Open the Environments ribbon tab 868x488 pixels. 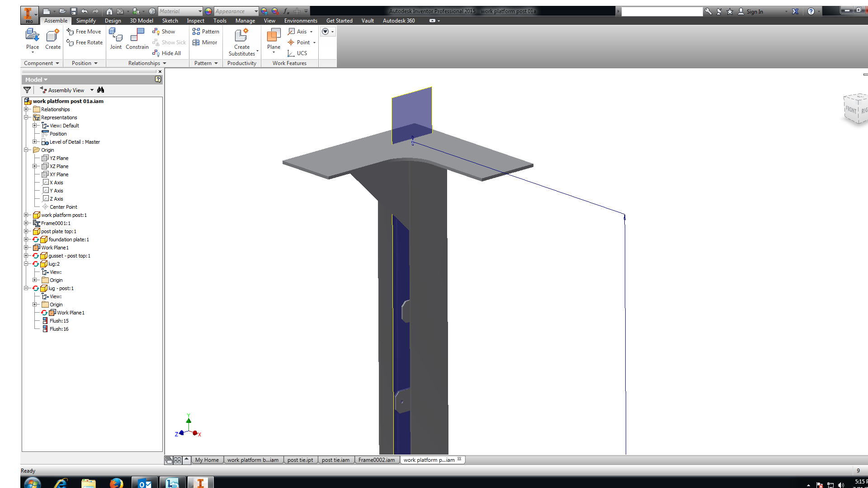[301, 21]
